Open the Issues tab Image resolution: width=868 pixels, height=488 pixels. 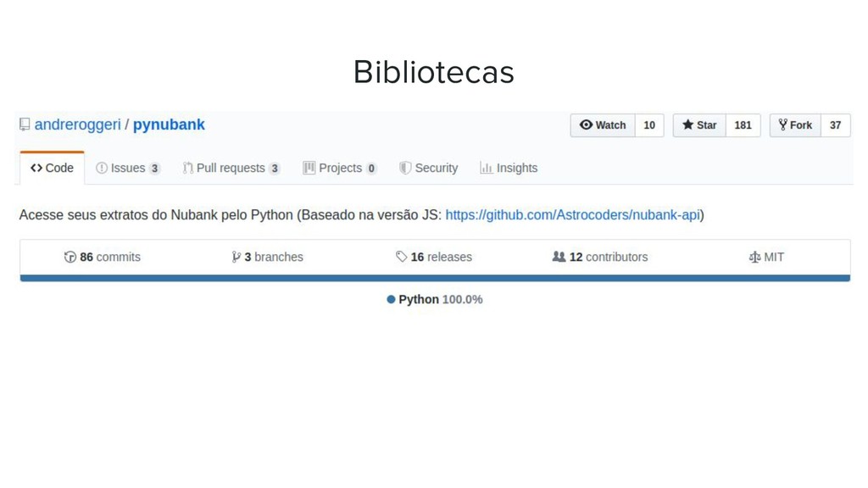click(128, 169)
